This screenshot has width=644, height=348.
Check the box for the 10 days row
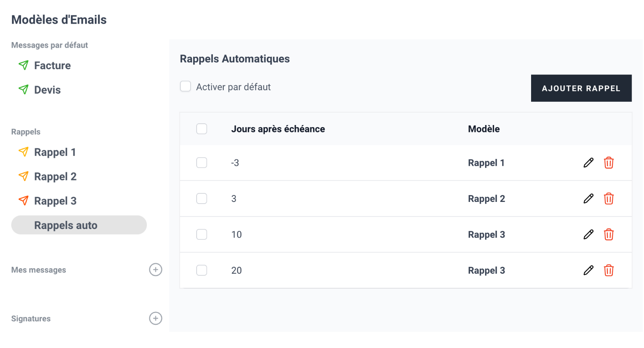click(202, 235)
